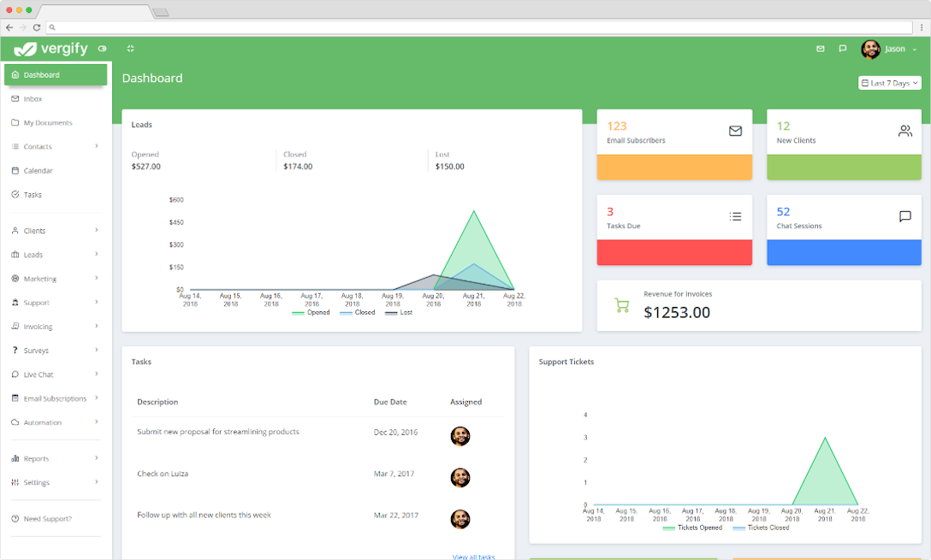
Task: Open the mail icon in the header
Action: [821, 49]
